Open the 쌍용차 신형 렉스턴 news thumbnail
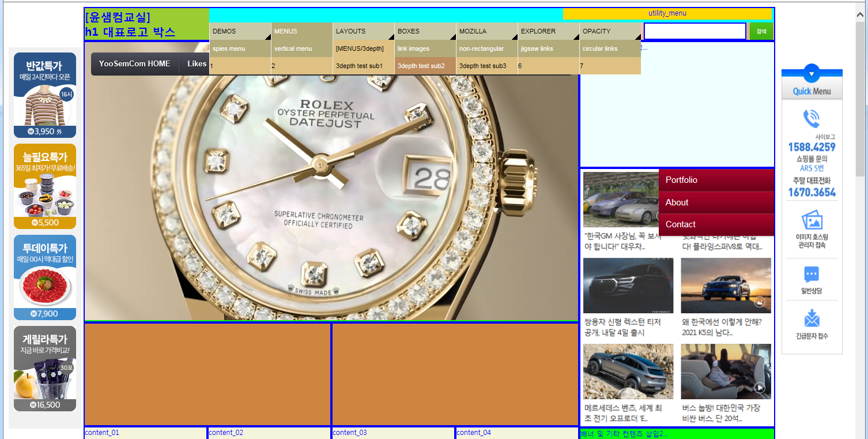 tap(628, 286)
